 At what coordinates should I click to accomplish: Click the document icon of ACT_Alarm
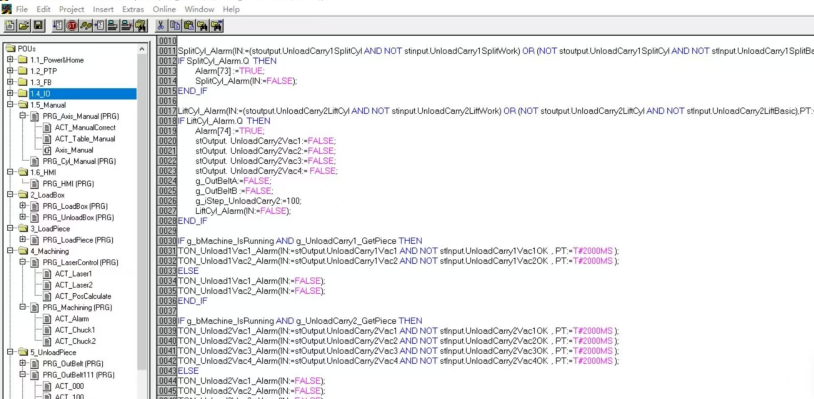pyautogui.click(x=47, y=319)
